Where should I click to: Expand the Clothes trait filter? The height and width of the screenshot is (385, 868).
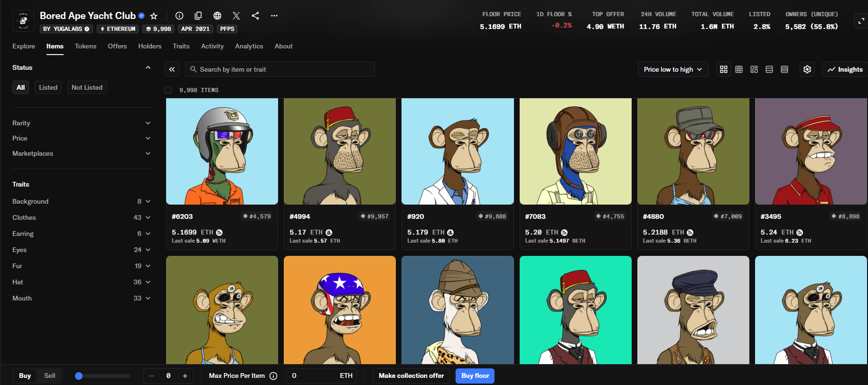[x=82, y=217]
